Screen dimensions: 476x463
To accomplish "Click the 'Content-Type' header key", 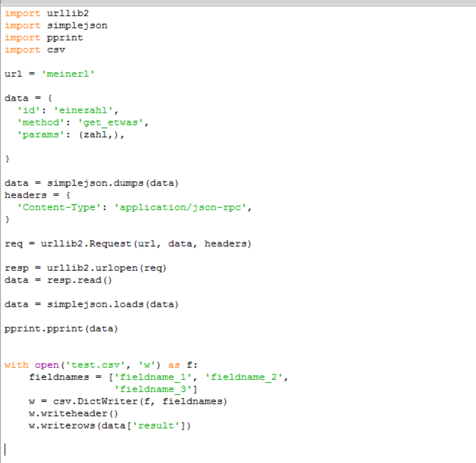I will [x=59, y=207].
